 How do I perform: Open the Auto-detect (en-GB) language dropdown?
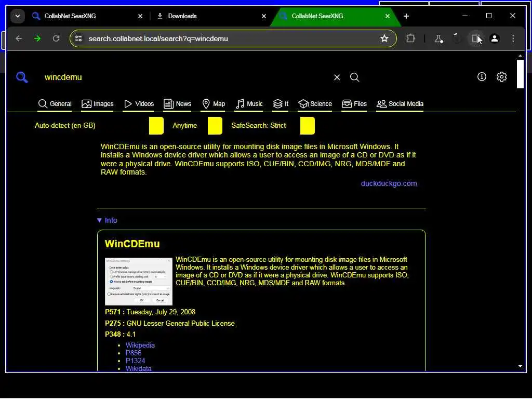tap(99, 126)
